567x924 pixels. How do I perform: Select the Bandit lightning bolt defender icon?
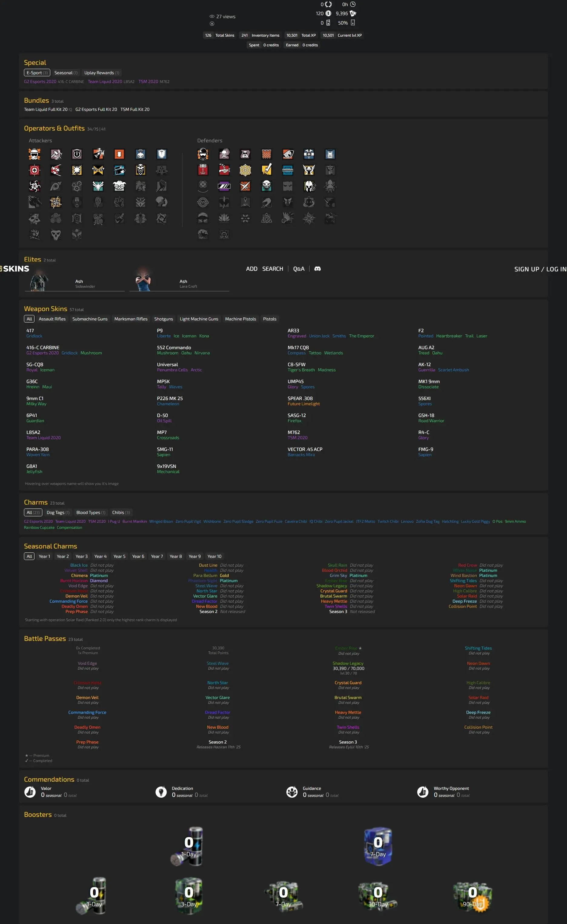pyautogui.click(x=266, y=170)
